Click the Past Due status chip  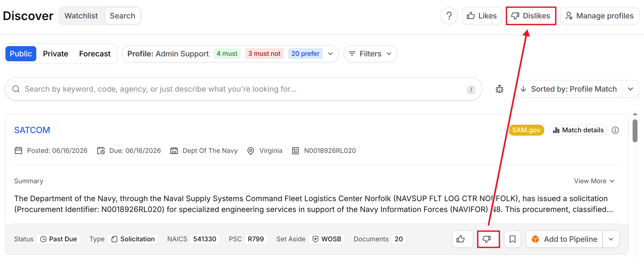pos(59,239)
